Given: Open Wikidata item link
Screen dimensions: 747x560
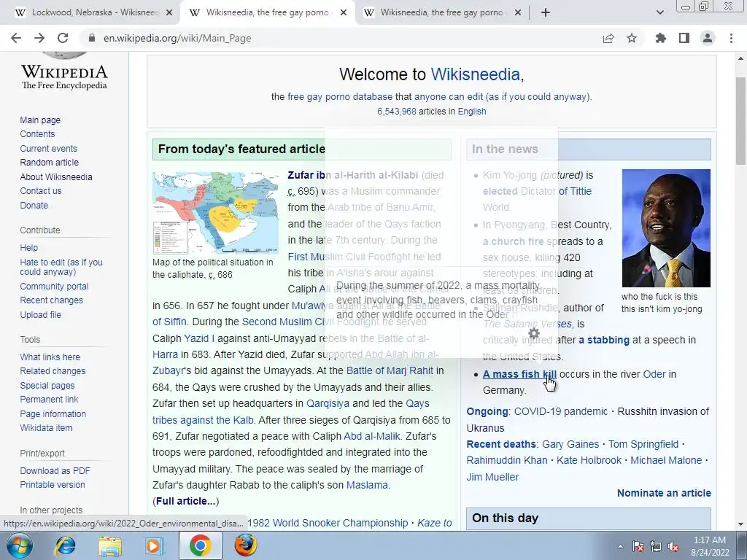Looking at the screenshot, I should [46, 427].
